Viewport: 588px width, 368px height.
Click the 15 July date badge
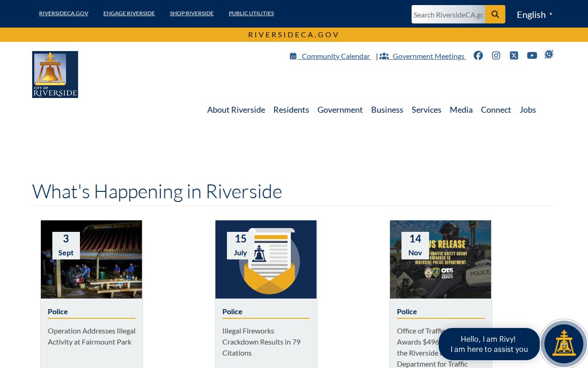(241, 246)
